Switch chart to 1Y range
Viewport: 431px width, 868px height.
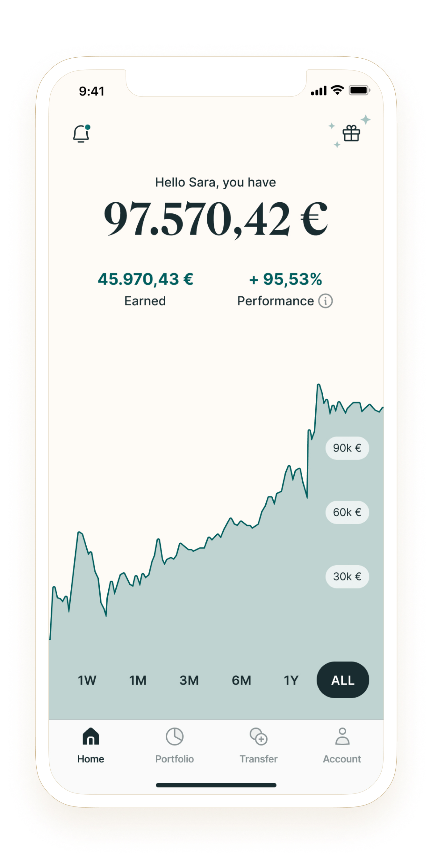291,680
